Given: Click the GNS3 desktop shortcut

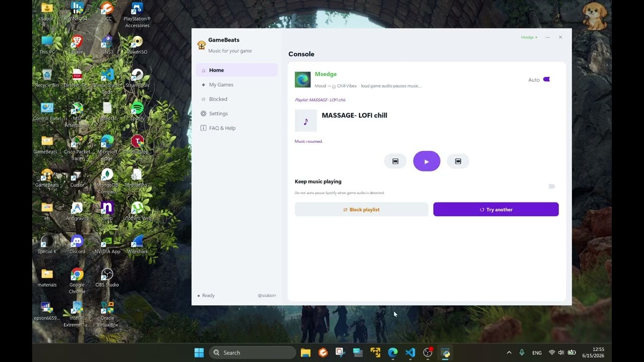Looking at the screenshot, I should (107, 45).
